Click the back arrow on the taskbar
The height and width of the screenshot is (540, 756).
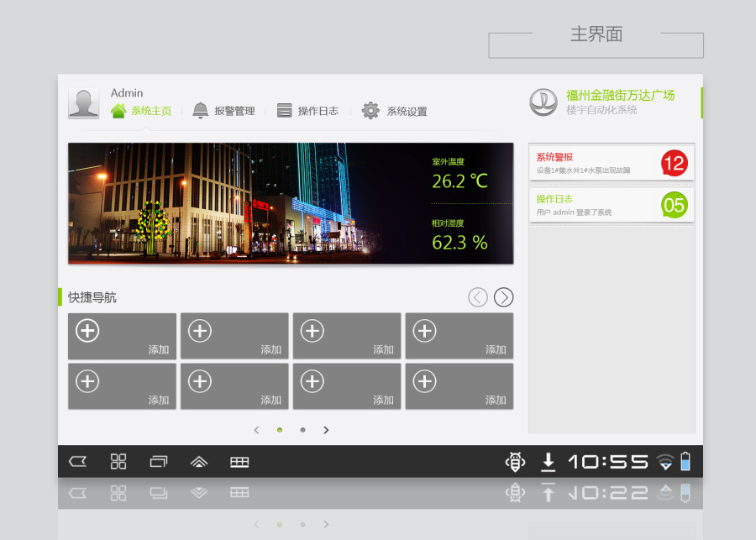coord(77,461)
